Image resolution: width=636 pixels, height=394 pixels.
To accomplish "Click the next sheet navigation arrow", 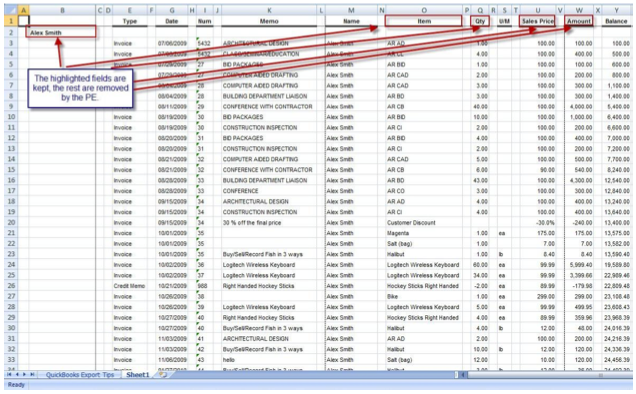I will (x=24, y=374).
